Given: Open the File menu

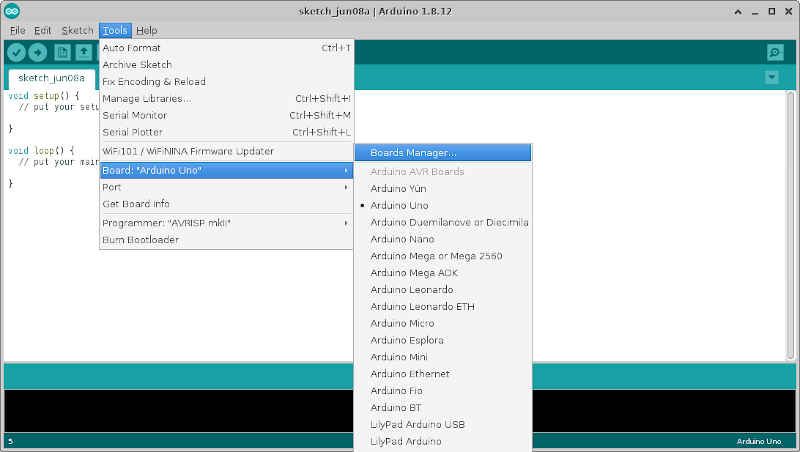Looking at the screenshot, I should tap(17, 31).
